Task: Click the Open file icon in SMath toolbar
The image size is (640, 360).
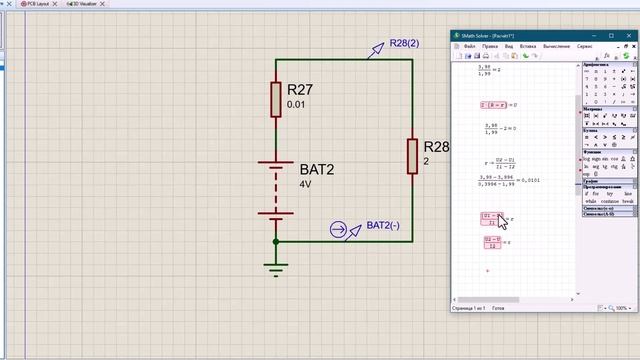Action: [x=468, y=56]
